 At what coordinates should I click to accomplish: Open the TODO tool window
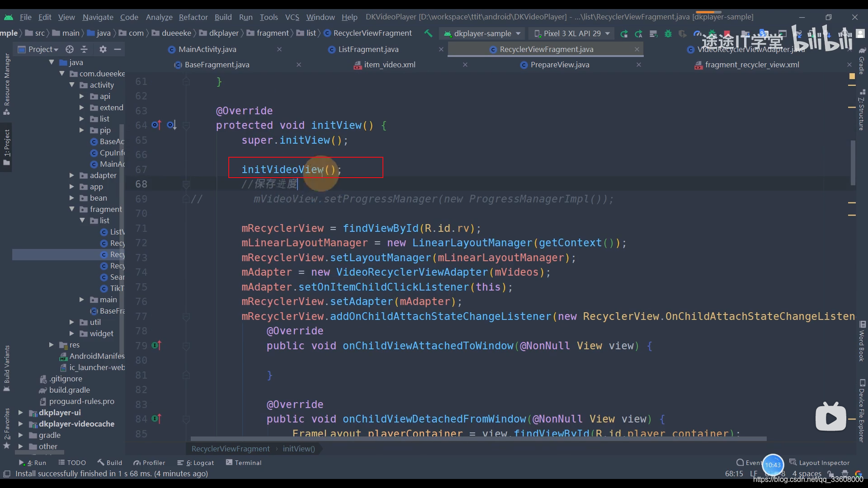(x=72, y=463)
